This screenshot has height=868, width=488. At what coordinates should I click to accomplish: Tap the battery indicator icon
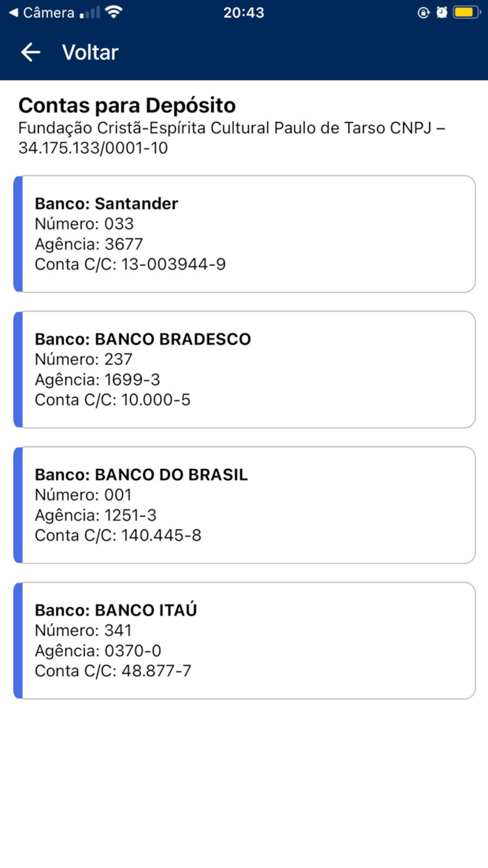pyautogui.click(x=466, y=11)
